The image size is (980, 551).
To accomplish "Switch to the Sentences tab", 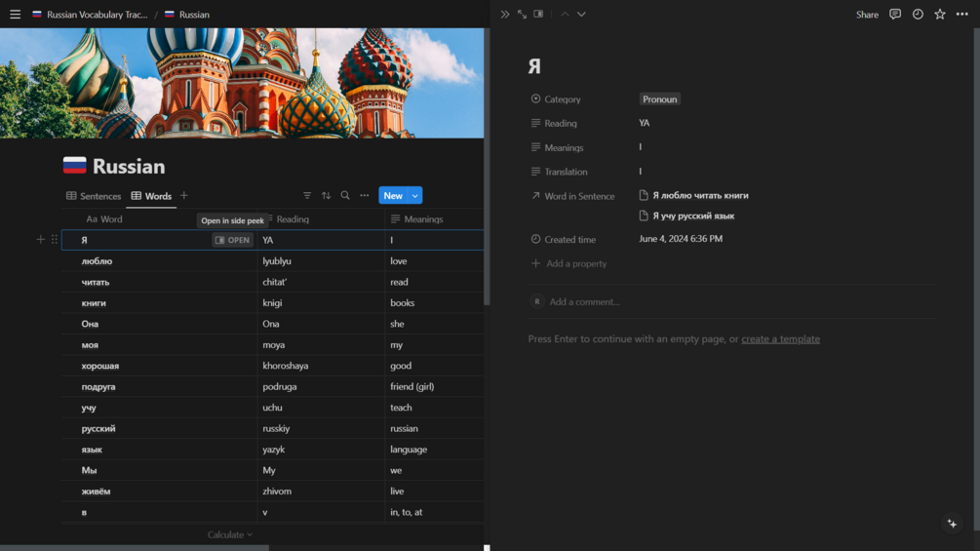I will tap(94, 196).
